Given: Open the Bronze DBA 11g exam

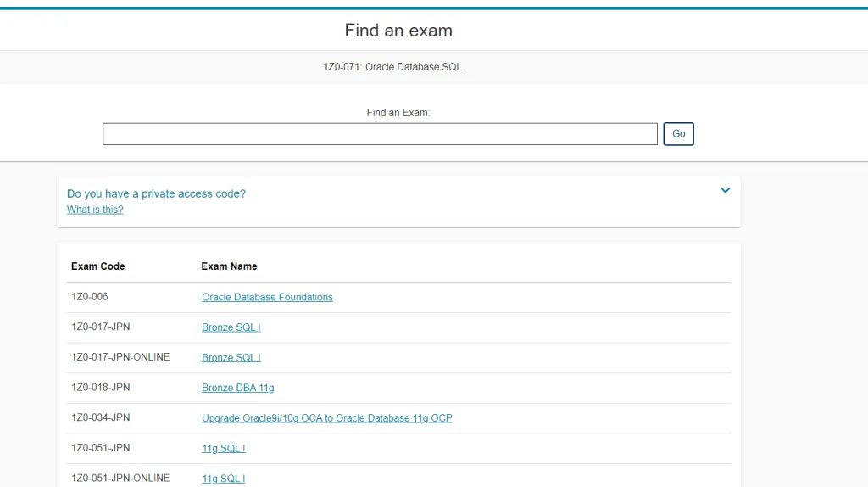Looking at the screenshot, I should point(237,388).
